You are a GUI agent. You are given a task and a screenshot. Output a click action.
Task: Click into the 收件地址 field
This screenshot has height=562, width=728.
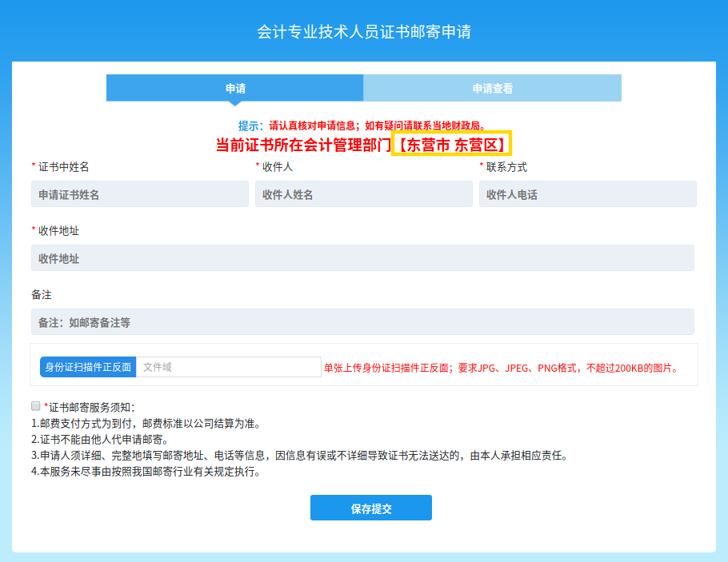pos(362,258)
